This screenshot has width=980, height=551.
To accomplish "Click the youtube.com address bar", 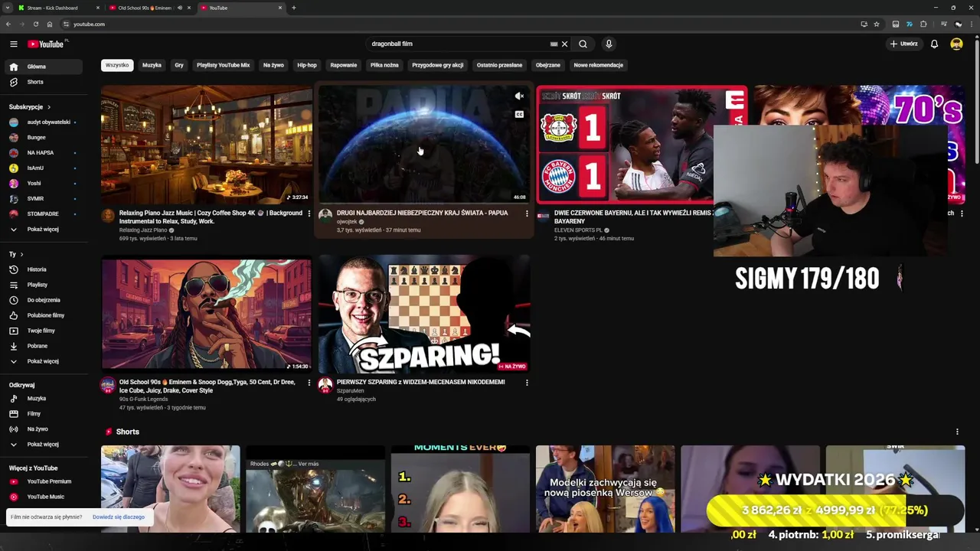I will point(459,24).
